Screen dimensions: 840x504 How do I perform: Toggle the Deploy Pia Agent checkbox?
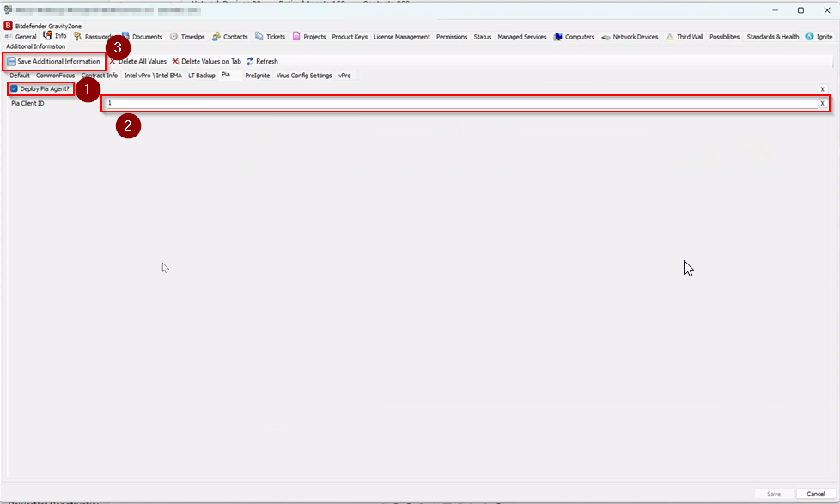click(x=14, y=89)
